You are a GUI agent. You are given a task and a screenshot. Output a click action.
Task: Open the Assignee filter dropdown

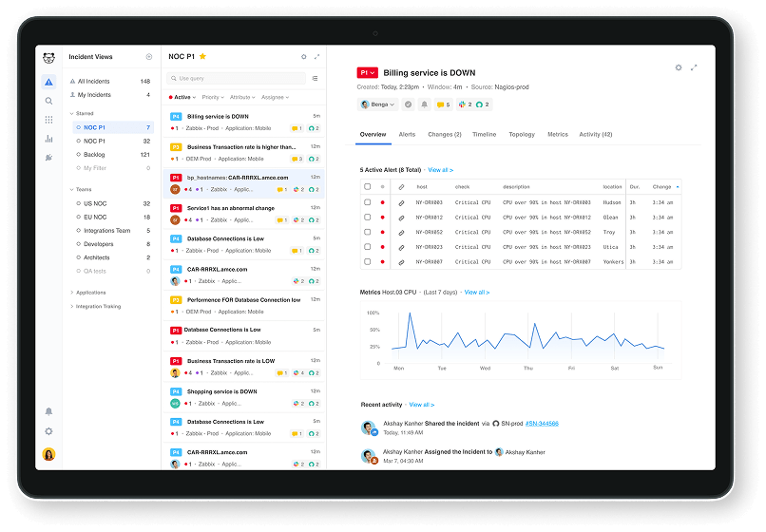275,97
